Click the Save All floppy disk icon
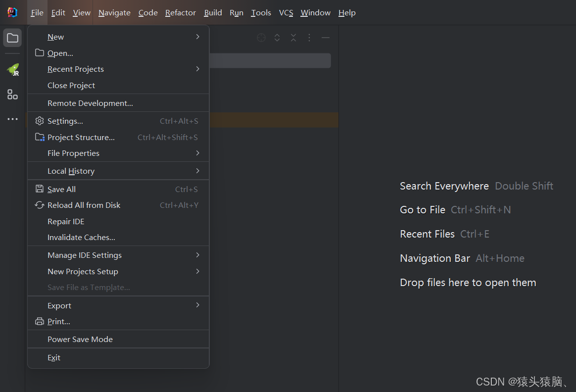The height and width of the screenshot is (392, 576). [39, 189]
